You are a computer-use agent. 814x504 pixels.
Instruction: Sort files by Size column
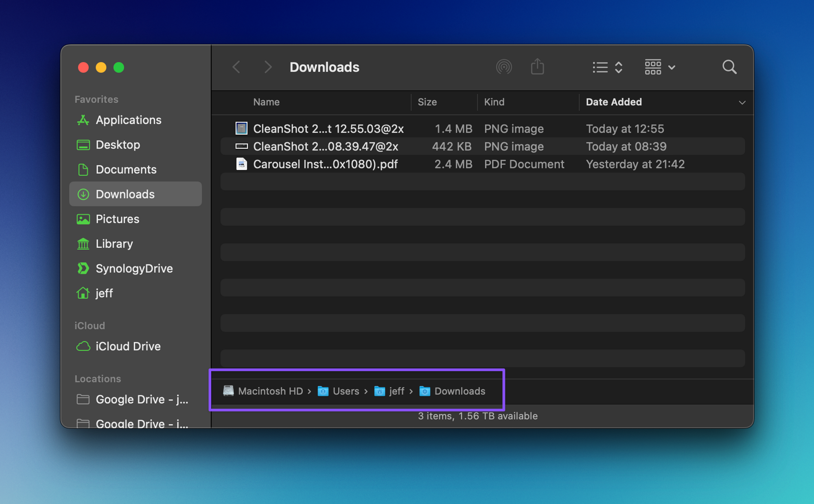click(427, 102)
